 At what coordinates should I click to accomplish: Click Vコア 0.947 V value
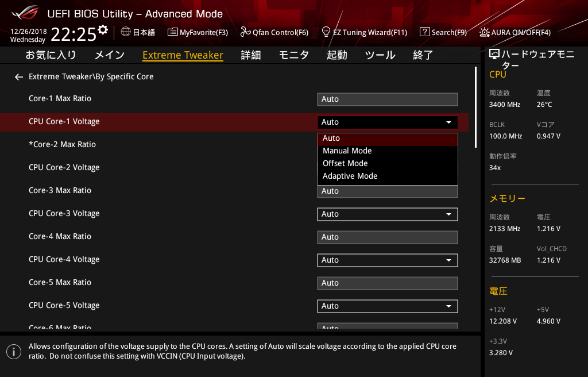(x=548, y=136)
